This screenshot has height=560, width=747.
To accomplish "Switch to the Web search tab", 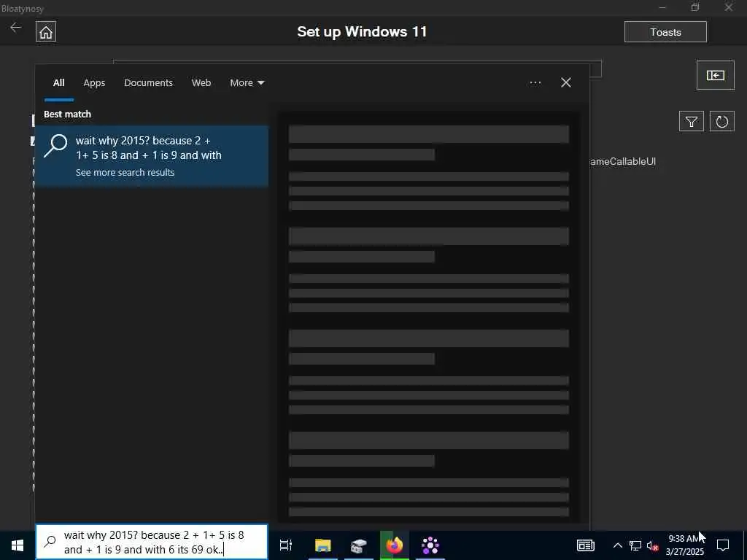I will pyautogui.click(x=201, y=83).
